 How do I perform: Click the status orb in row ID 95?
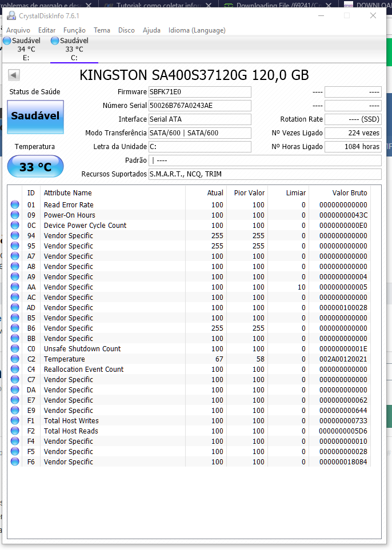pyautogui.click(x=15, y=246)
